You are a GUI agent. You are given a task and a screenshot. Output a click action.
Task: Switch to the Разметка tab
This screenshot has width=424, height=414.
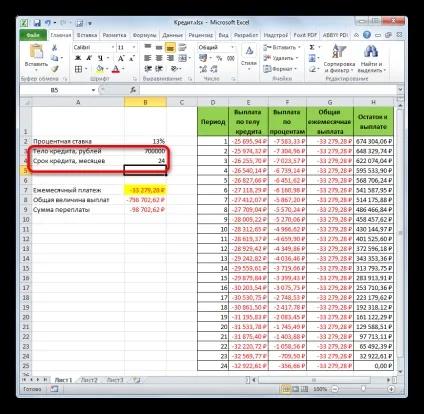(x=114, y=35)
